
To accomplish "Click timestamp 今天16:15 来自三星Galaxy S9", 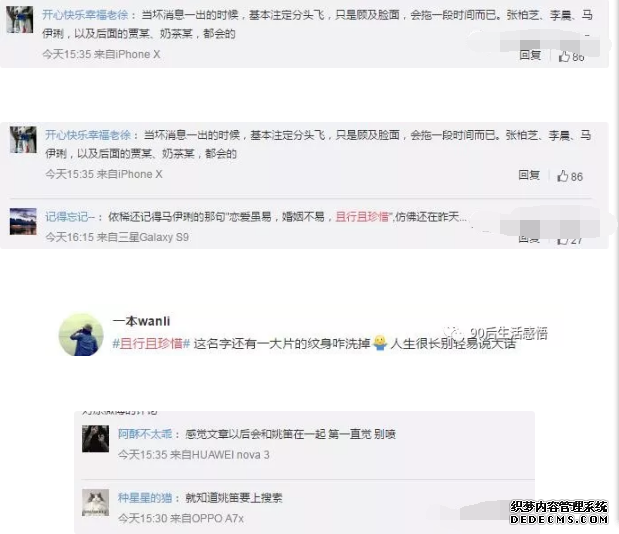I will 117,237.
